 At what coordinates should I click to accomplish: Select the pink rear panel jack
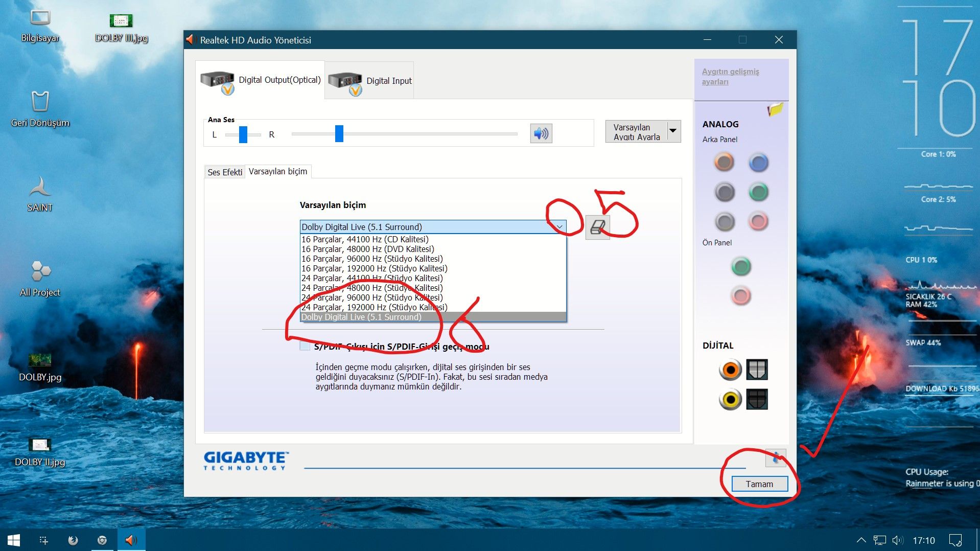[x=759, y=222]
